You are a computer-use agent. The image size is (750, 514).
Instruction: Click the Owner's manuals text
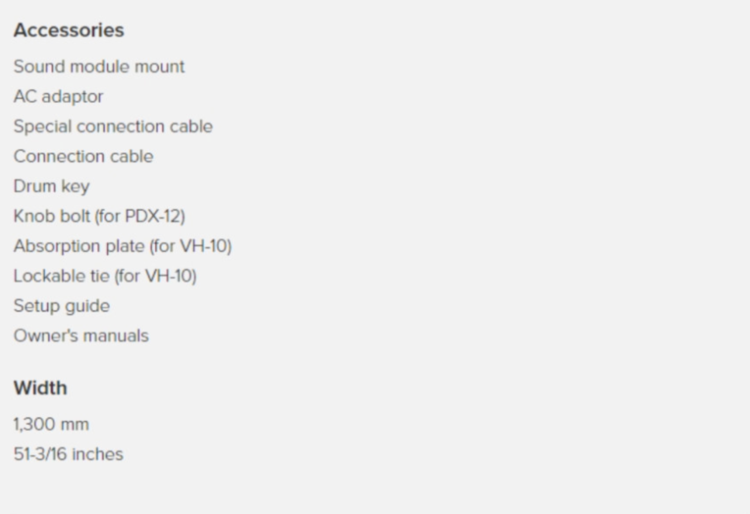(x=81, y=336)
